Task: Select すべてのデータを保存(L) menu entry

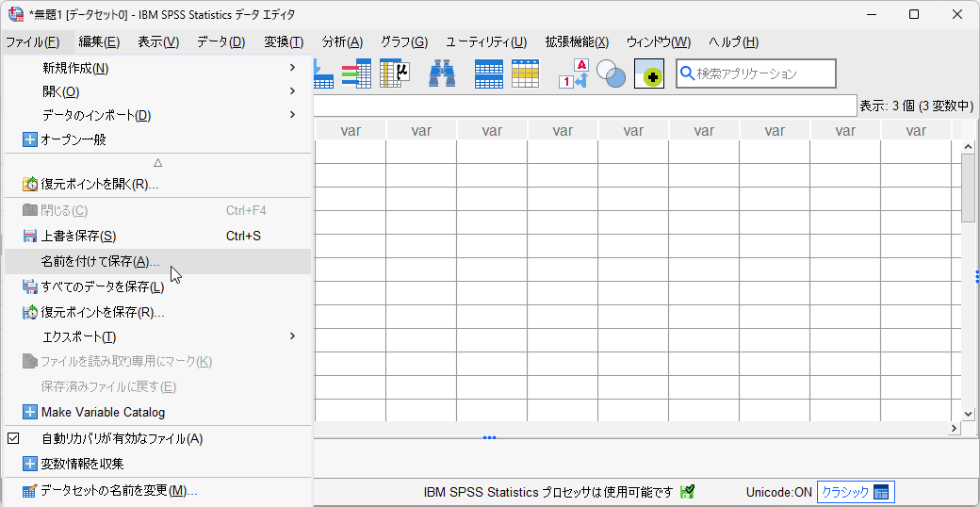Action: click(157, 286)
